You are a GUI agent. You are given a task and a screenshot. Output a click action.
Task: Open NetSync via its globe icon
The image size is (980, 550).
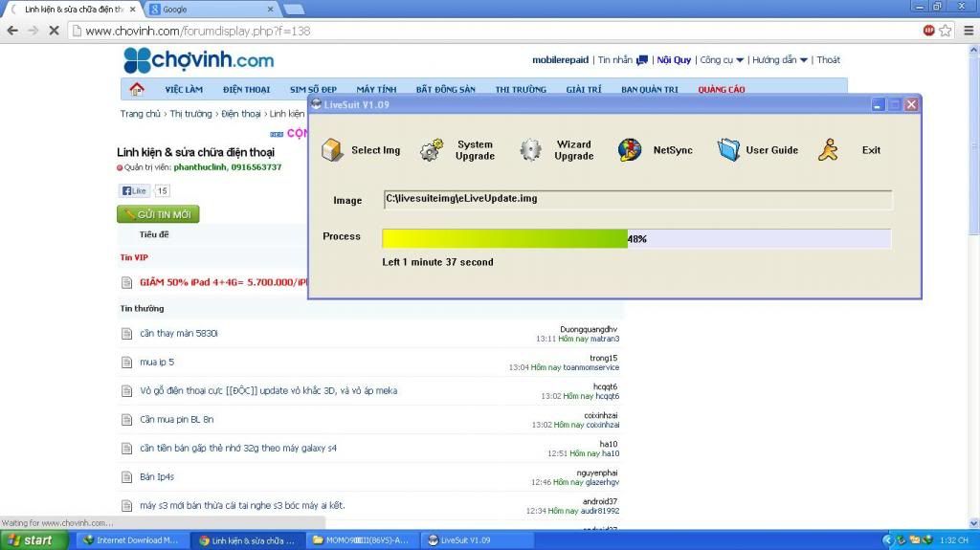click(630, 150)
